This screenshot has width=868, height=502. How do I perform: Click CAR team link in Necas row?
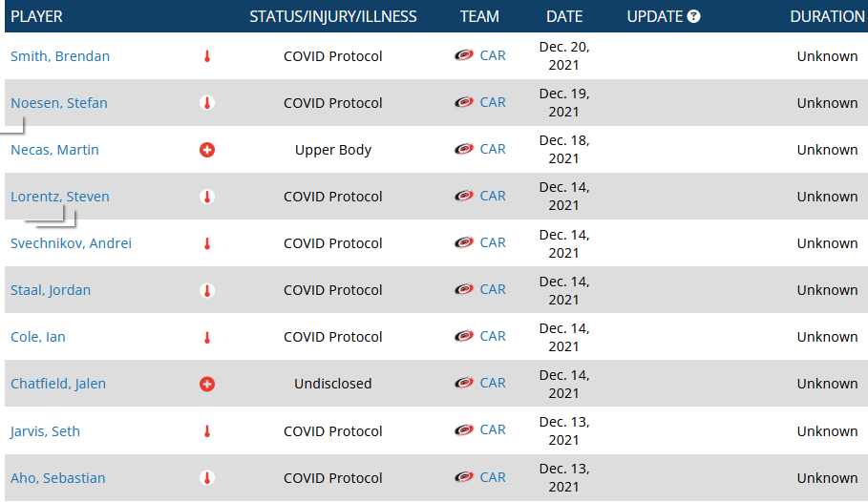[493, 149]
